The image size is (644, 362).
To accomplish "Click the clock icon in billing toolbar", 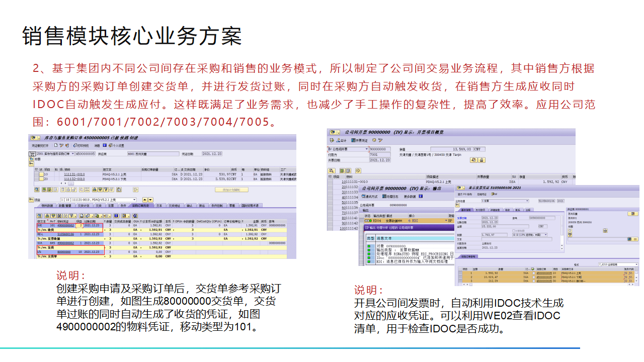I will pos(374,140).
